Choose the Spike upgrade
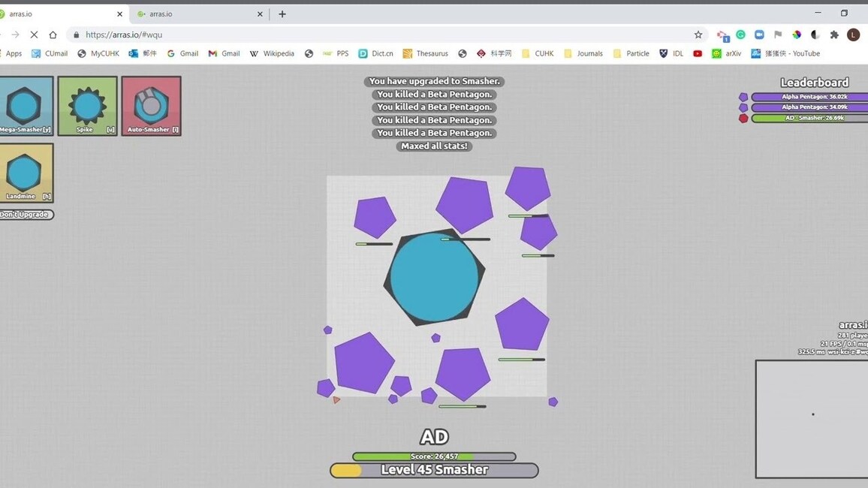Image resolution: width=868 pixels, height=488 pixels. pos(87,106)
